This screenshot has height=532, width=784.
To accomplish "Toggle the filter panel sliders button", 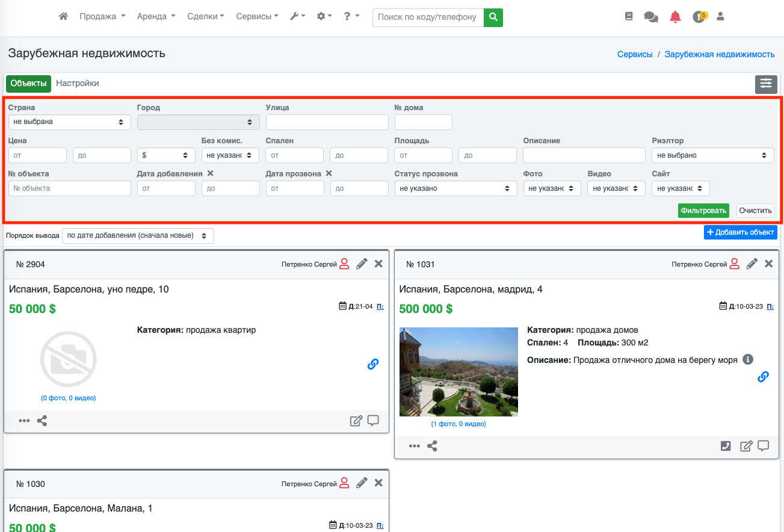I will 765,84.
